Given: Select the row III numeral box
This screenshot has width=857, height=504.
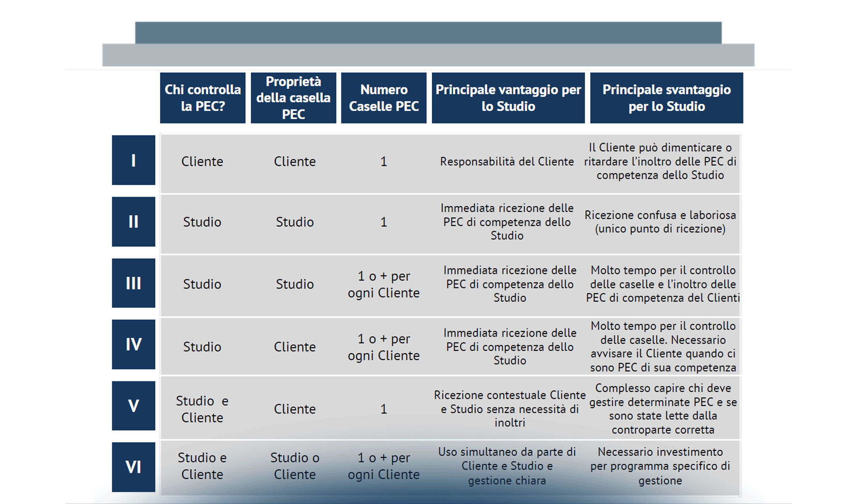Looking at the screenshot, I should tap(133, 283).
